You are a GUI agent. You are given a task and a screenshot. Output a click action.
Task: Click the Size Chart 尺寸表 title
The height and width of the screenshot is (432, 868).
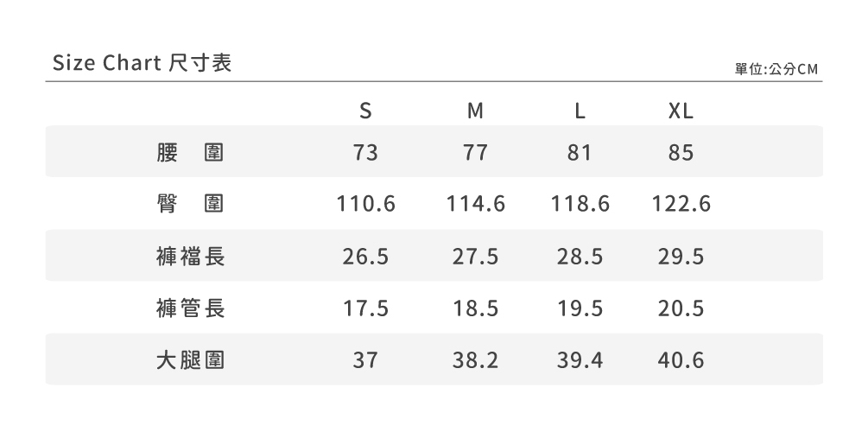143,63
